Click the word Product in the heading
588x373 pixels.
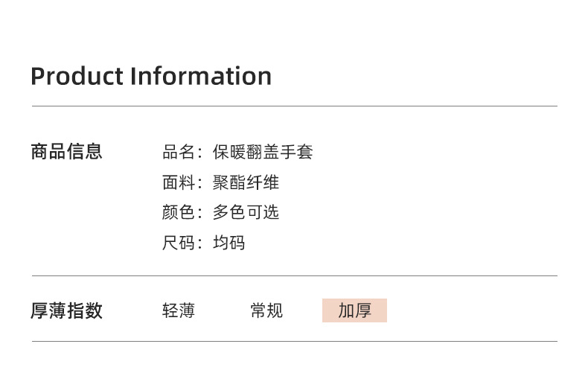(x=77, y=76)
